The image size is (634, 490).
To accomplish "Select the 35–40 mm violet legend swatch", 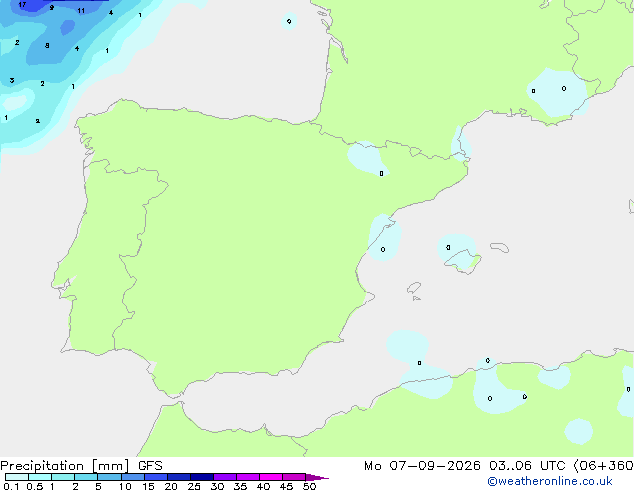I will point(248,477).
